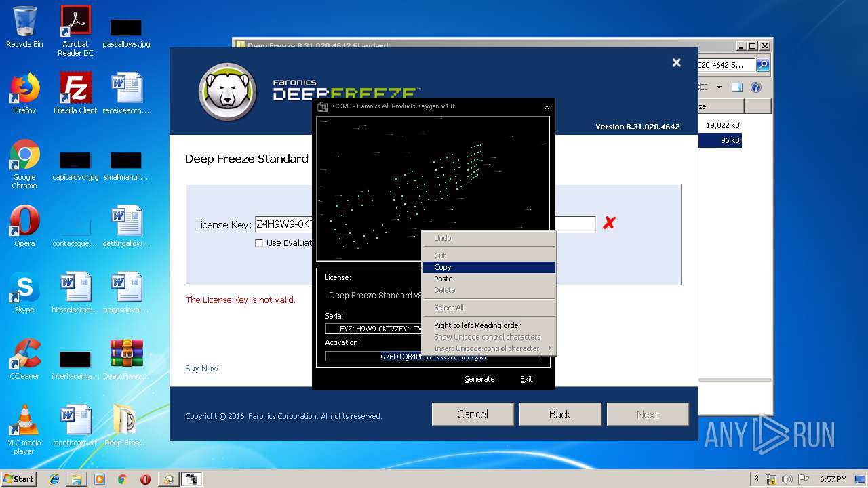This screenshot has width=868, height=488.
Task: Expand Insert Unicode control character submenu
Action: (x=488, y=348)
